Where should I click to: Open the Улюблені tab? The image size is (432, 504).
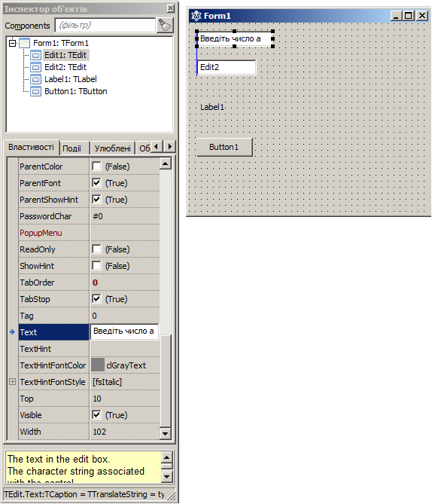[x=112, y=148]
